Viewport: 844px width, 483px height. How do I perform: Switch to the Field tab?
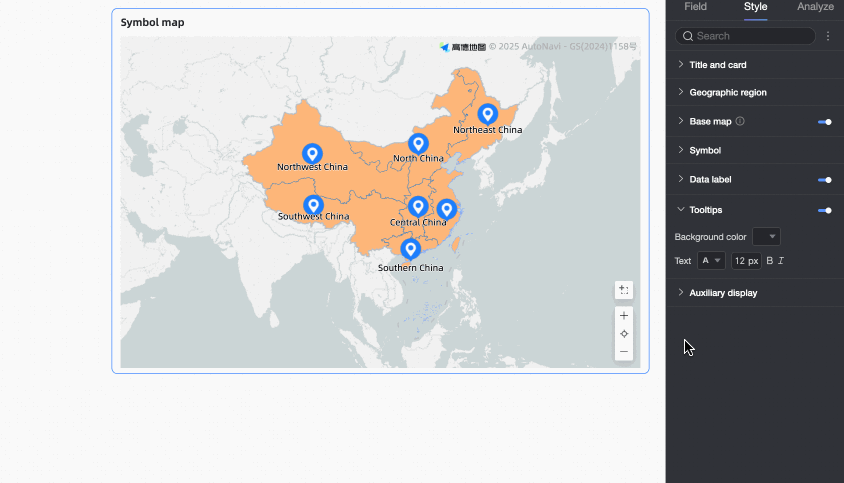pyautogui.click(x=695, y=7)
